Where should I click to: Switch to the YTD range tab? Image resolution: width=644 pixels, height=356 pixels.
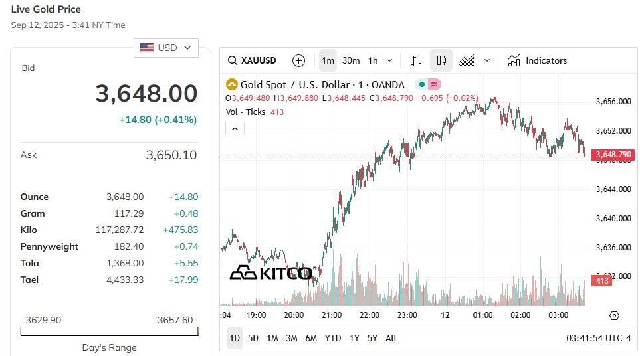click(333, 338)
